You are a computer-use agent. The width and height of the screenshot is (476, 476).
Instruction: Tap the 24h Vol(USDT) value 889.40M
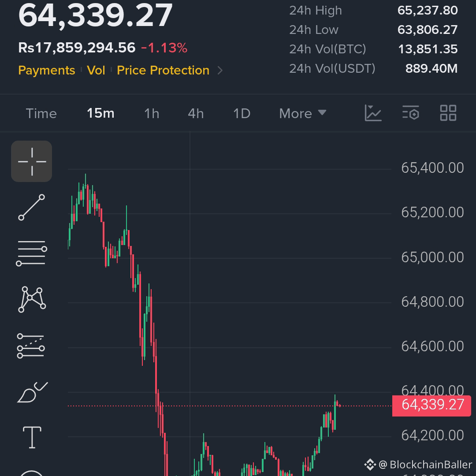coord(431,69)
